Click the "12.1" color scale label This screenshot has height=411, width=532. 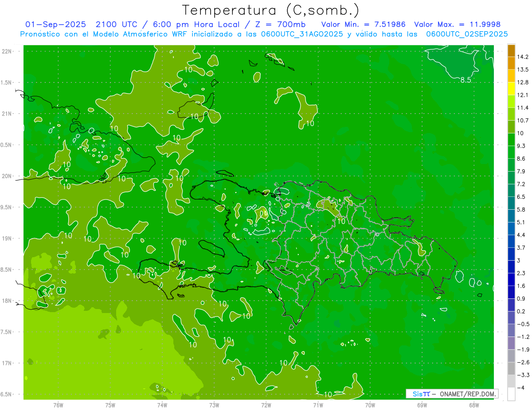click(x=523, y=95)
